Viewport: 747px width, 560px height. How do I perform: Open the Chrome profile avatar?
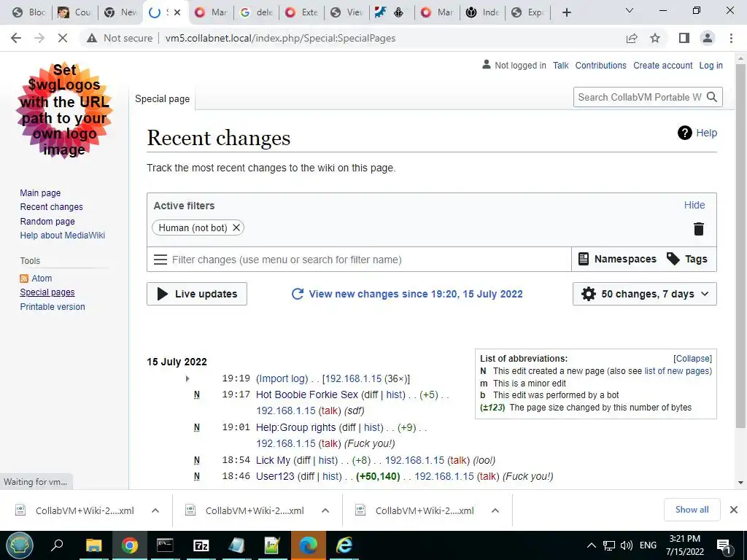[x=708, y=38]
